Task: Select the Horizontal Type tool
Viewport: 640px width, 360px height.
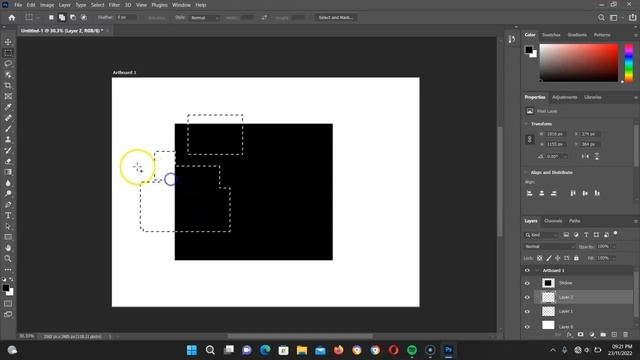Action: (8, 216)
